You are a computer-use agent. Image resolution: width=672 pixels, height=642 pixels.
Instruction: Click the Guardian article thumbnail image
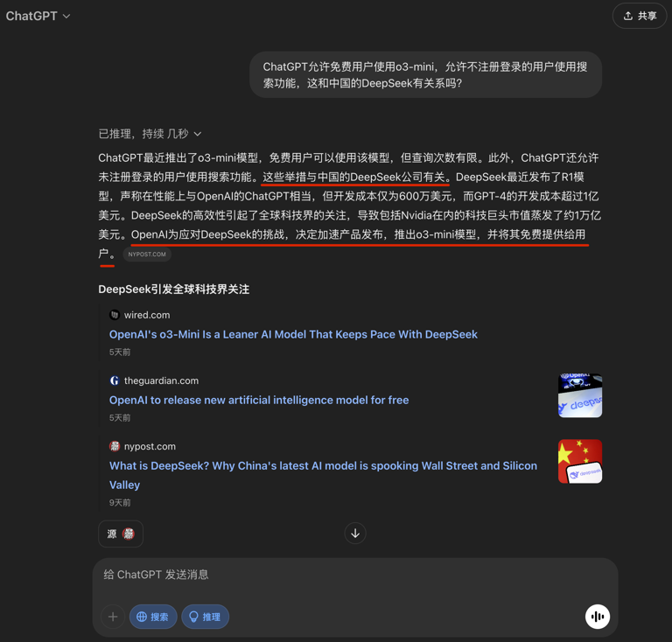click(x=580, y=395)
